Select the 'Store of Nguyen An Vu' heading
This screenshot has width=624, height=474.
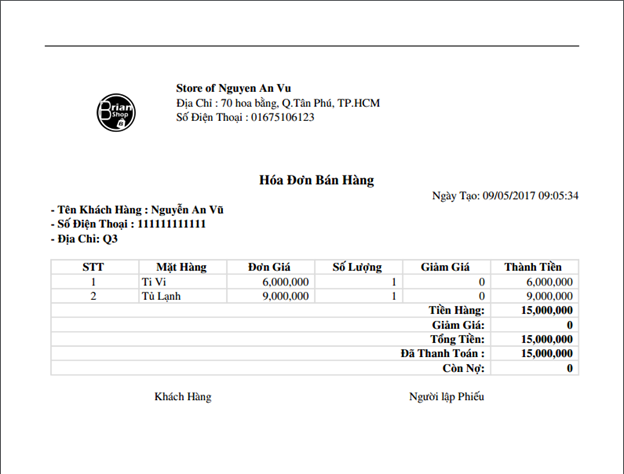(x=233, y=88)
